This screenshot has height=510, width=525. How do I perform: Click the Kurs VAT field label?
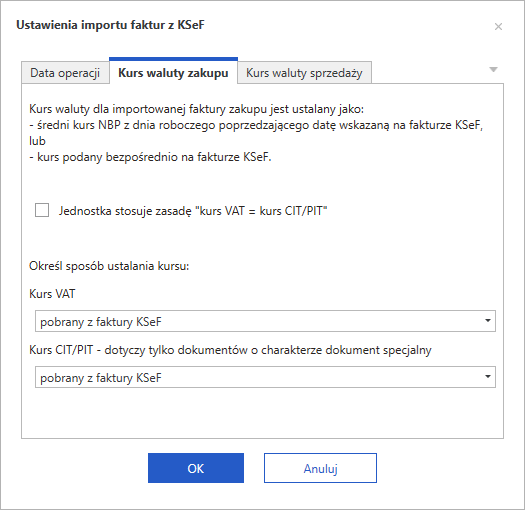(52, 294)
